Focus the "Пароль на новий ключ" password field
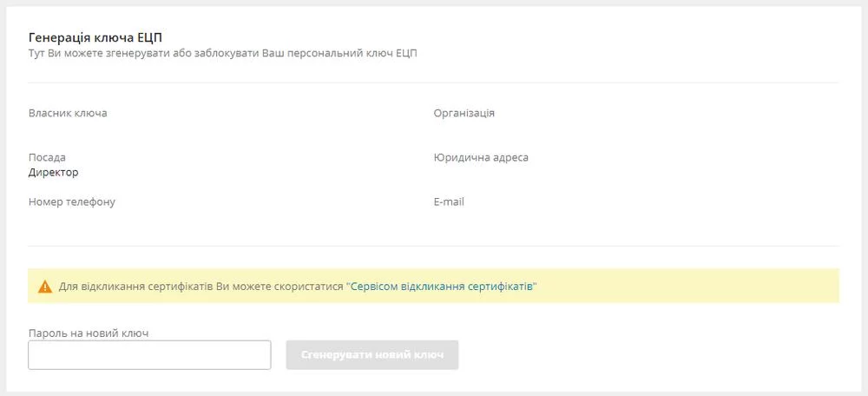Viewport: 868px width, 396px height. [149, 355]
